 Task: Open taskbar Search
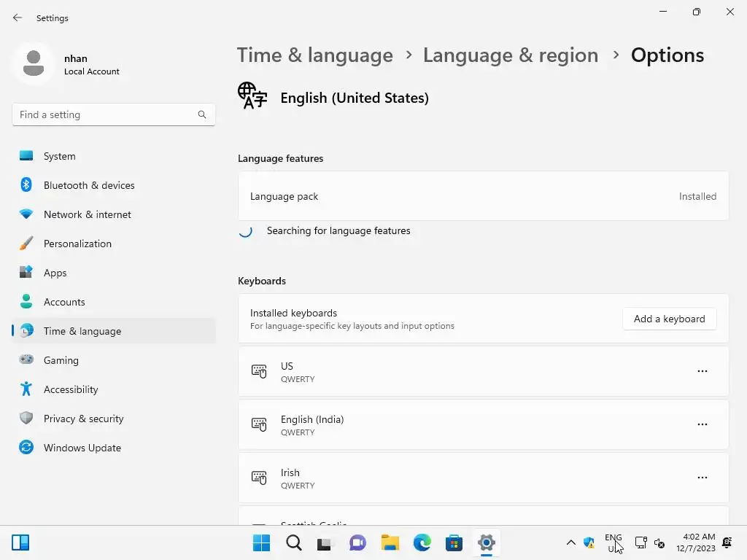(x=293, y=542)
